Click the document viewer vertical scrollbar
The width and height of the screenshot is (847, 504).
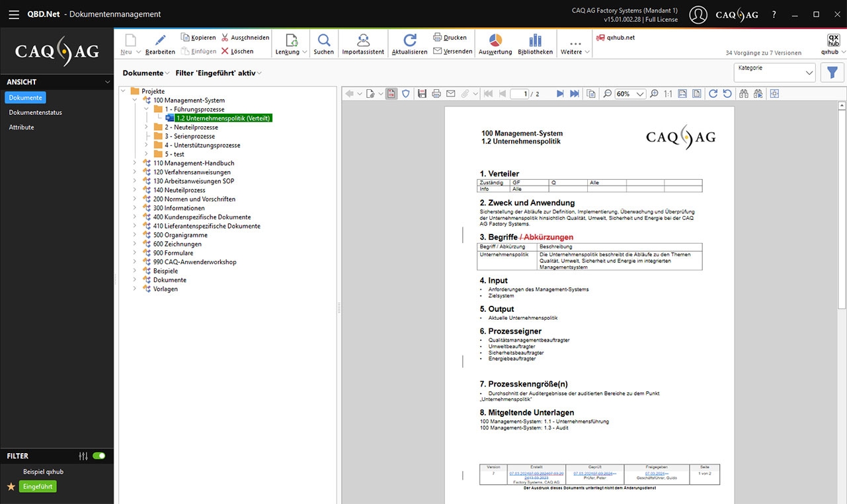[842, 208]
